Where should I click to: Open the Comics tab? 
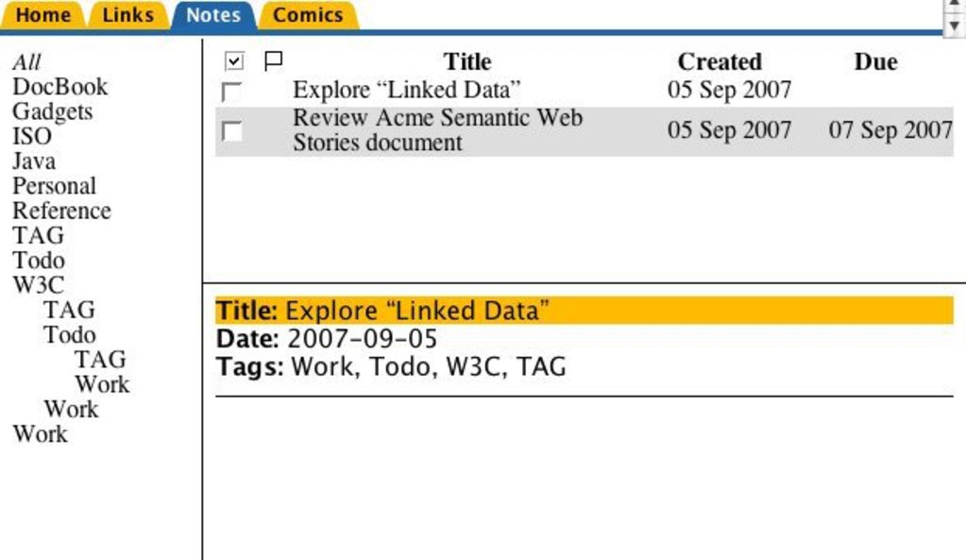pos(308,15)
